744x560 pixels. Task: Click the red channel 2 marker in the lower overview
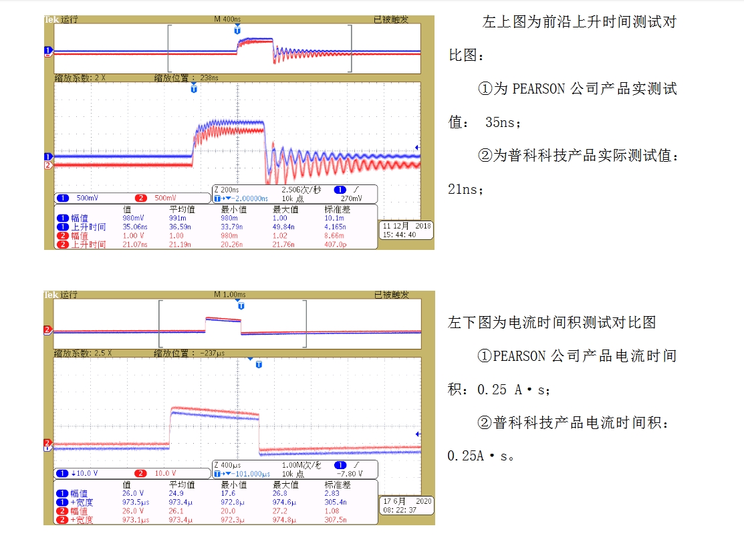pos(48,329)
